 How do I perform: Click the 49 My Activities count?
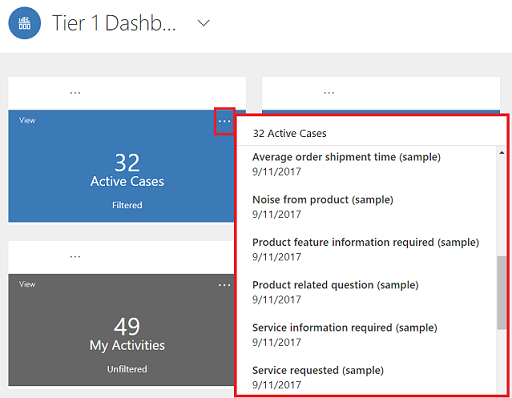point(127,326)
